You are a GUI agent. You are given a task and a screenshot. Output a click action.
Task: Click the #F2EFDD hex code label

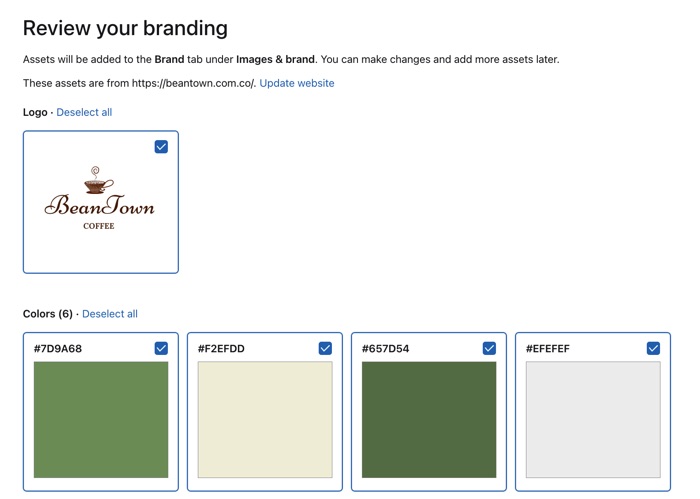[221, 349]
